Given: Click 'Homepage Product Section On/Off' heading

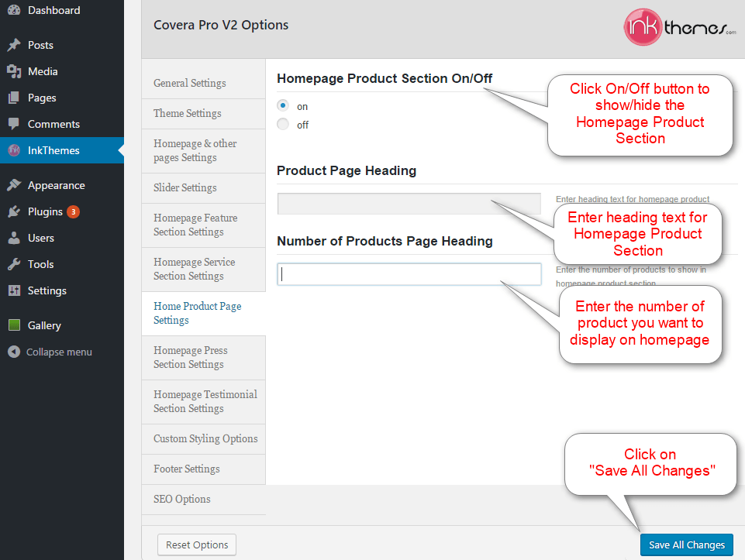Looking at the screenshot, I should (x=385, y=78).
